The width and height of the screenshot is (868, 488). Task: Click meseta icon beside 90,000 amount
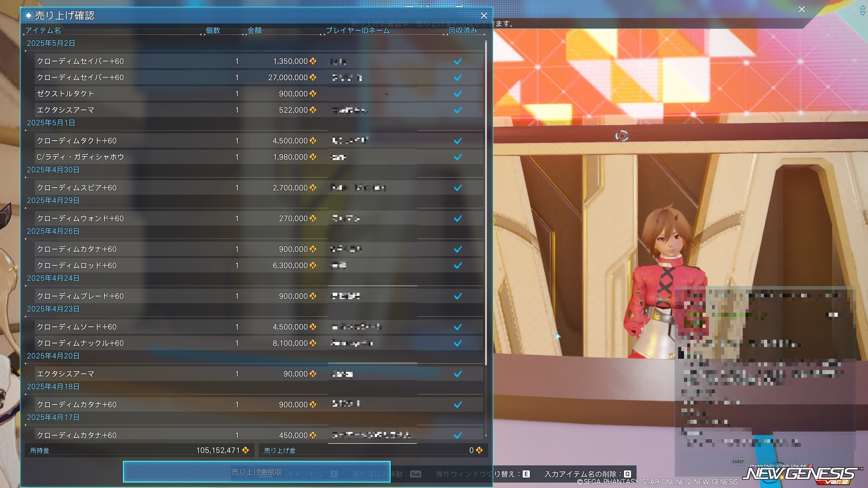coord(313,374)
